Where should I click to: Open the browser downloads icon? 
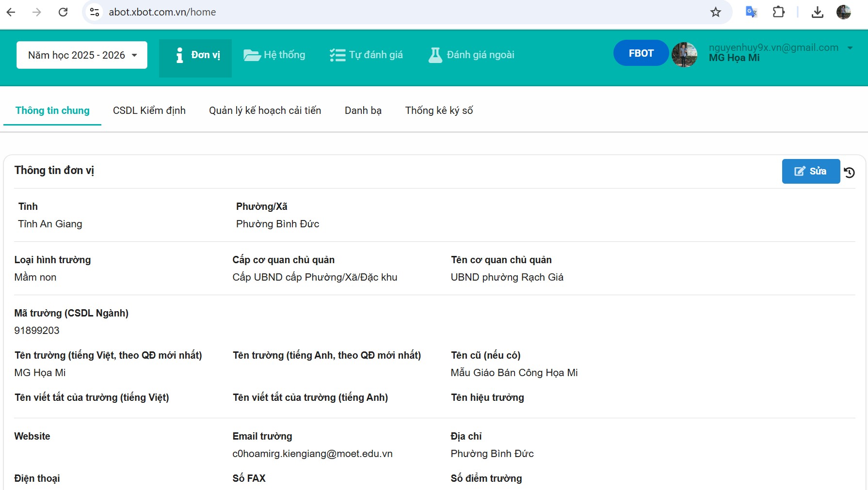[817, 12]
